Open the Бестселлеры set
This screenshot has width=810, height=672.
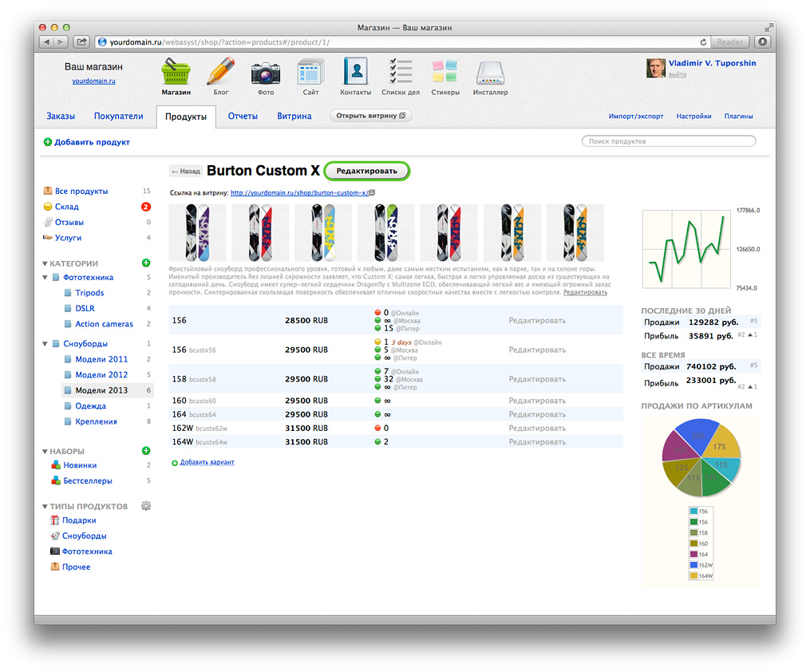point(88,480)
